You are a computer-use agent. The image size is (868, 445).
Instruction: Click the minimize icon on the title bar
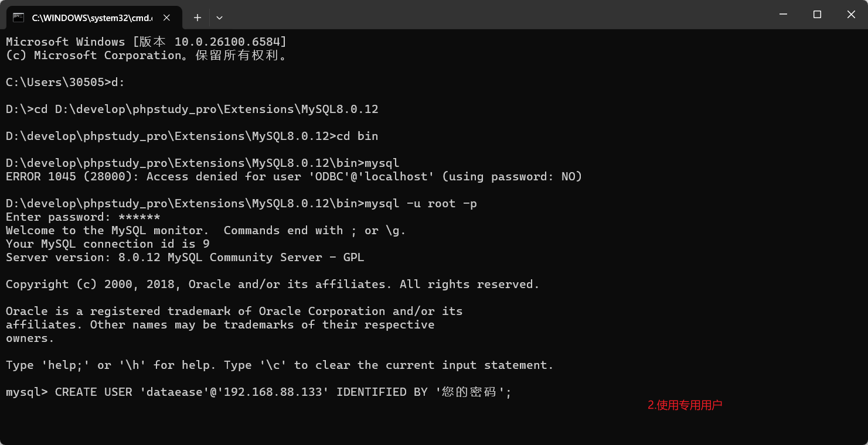[x=783, y=14]
